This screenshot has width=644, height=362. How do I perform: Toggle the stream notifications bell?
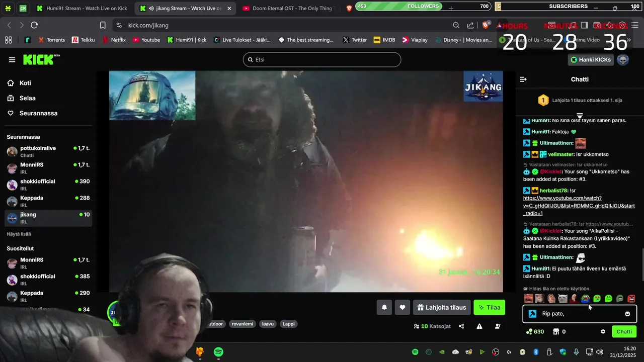tap(384, 307)
